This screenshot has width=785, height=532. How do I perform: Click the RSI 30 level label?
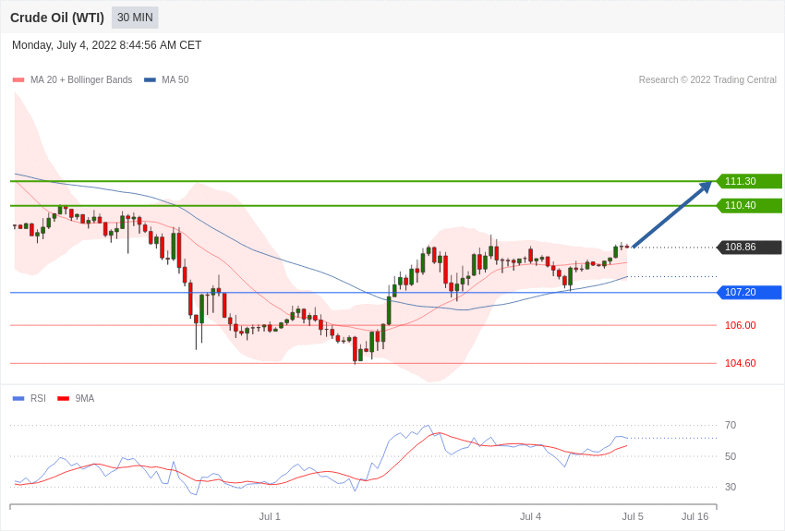tap(731, 487)
